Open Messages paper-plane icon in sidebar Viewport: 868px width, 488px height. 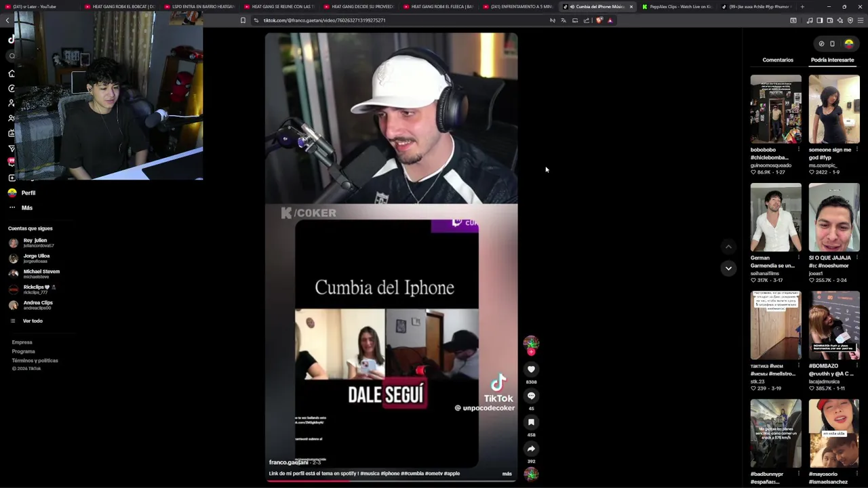coord(12,148)
